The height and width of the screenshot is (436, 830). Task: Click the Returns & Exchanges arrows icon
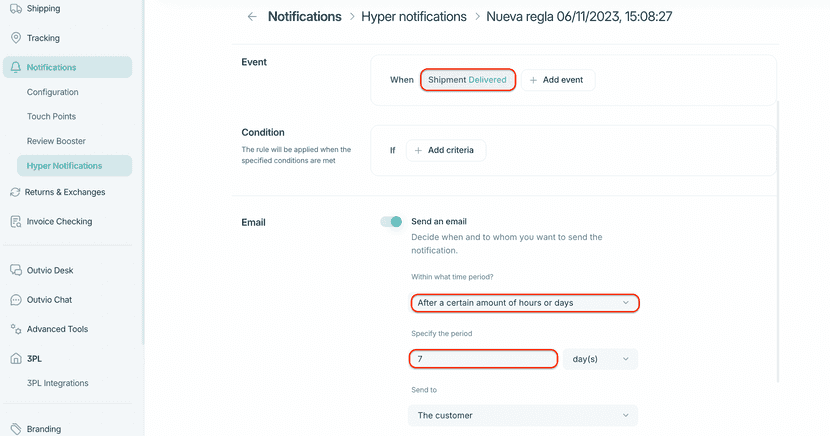click(x=15, y=192)
